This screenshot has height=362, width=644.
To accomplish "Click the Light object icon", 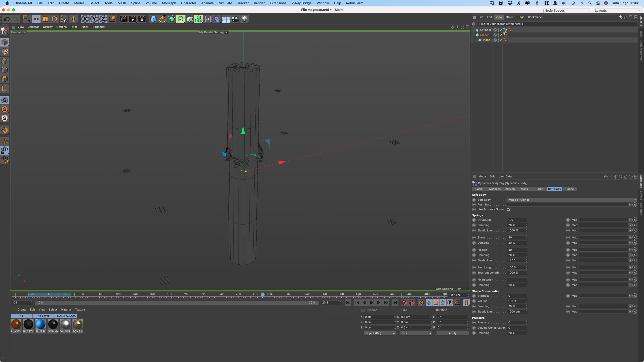I will [x=245, y=19].
